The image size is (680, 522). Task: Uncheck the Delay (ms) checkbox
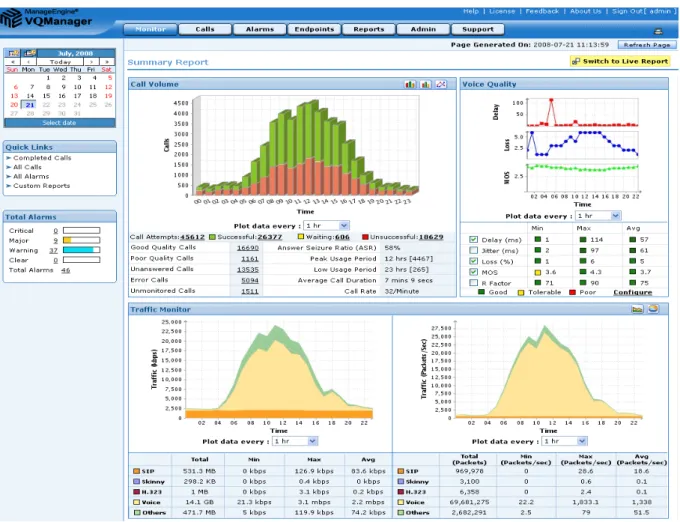pos(474,239)
